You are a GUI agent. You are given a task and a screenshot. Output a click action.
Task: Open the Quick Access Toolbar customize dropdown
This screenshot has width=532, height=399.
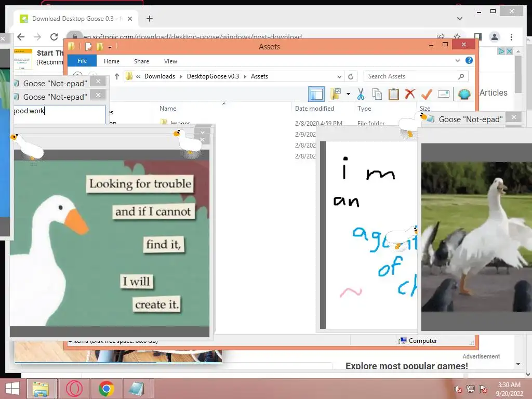pos(110,47)
